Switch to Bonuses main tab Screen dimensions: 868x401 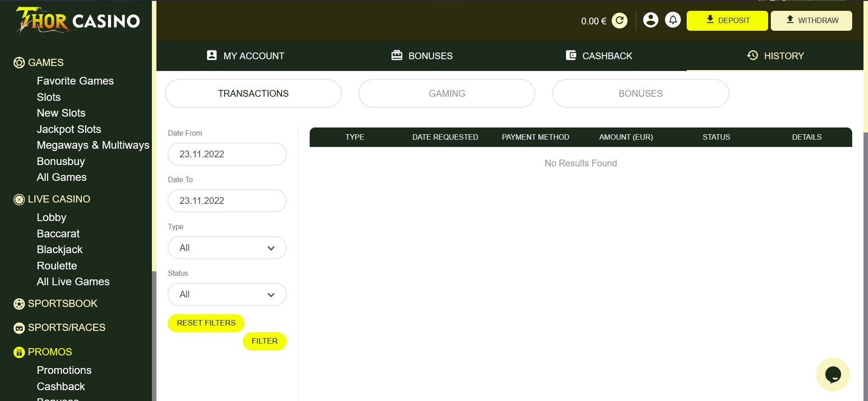click(422, 56)
